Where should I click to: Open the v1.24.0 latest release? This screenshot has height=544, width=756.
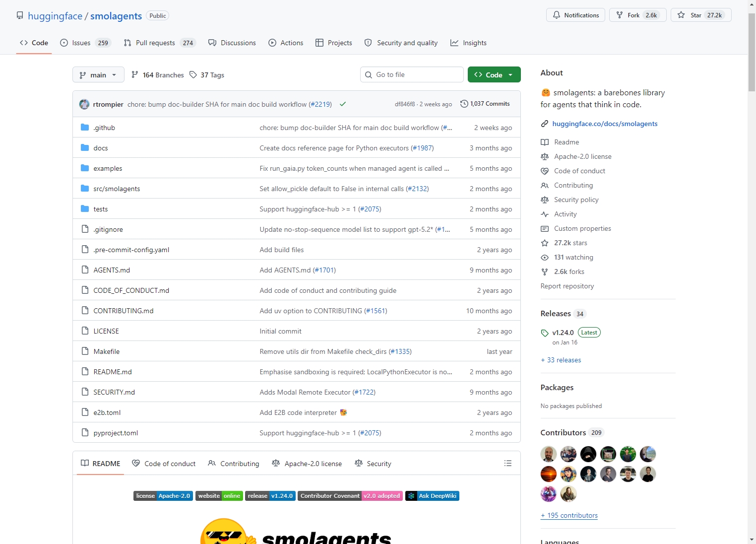pos(563,333)
